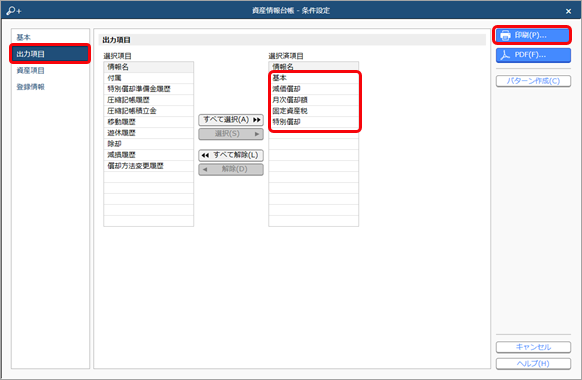The image size is (582, 380).
Task: Select 月次償却額 in selected list
Action: (314, 100)
